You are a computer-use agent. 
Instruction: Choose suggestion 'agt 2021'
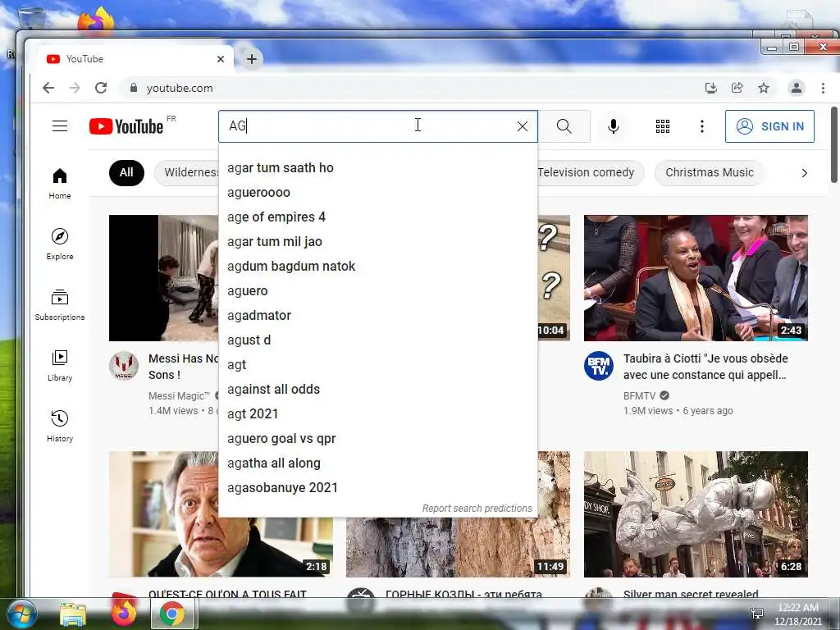377,414
